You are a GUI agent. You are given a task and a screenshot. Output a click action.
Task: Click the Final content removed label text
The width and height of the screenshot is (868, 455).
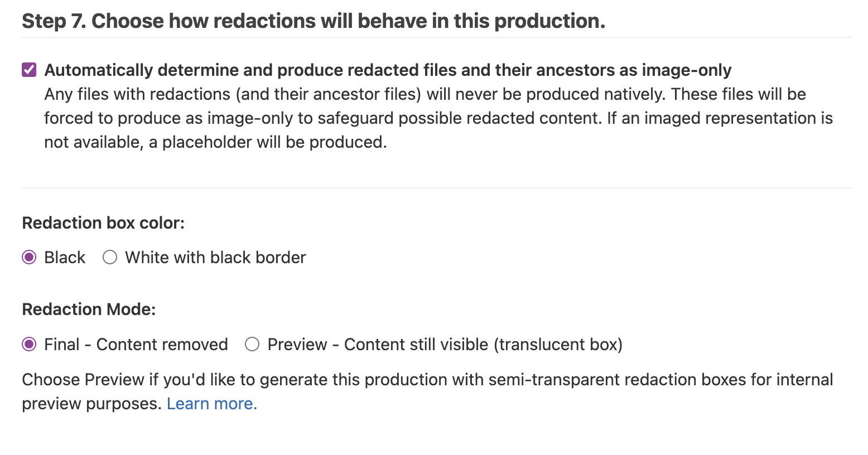(x=135, y=344)
